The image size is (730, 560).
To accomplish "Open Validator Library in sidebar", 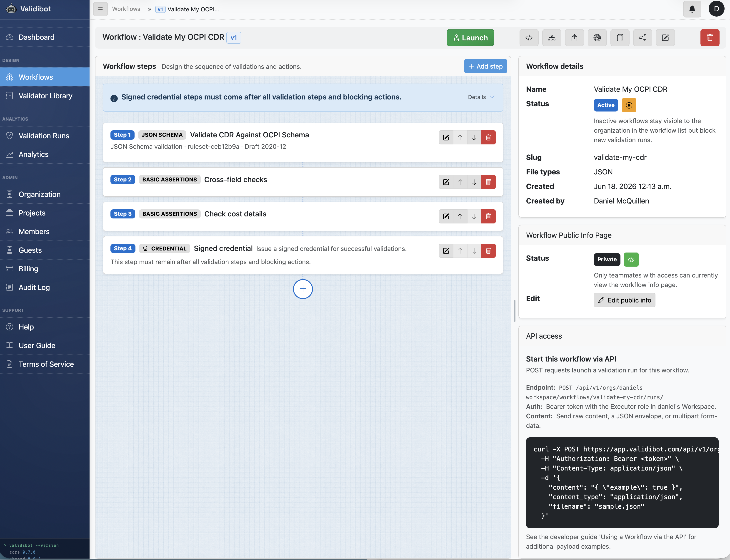I will click(x=45, y=96).
